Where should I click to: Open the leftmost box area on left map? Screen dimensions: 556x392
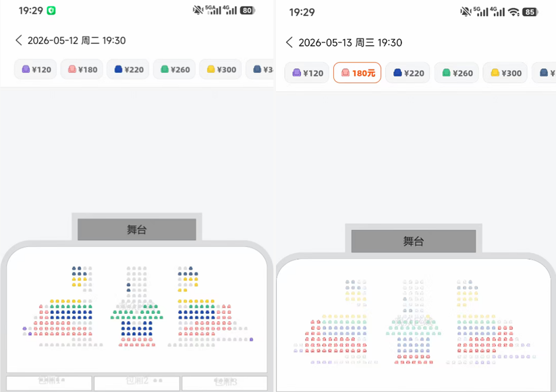pos(49,383)
